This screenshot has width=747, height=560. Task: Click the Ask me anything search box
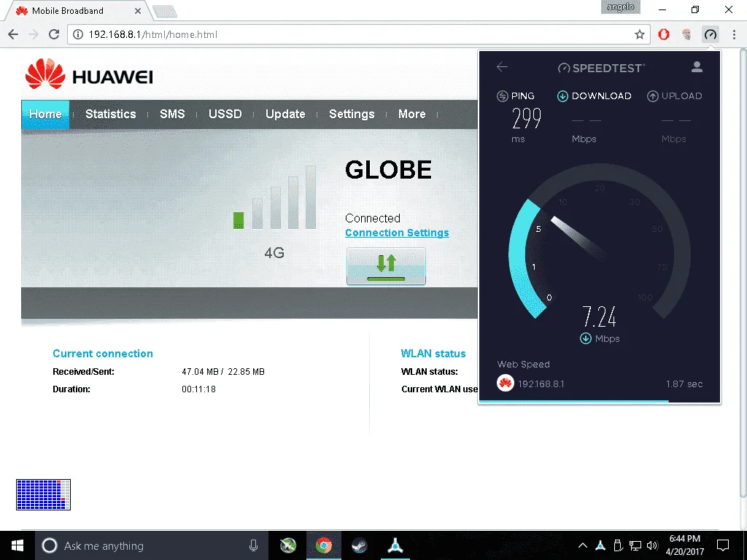(152, 545)
